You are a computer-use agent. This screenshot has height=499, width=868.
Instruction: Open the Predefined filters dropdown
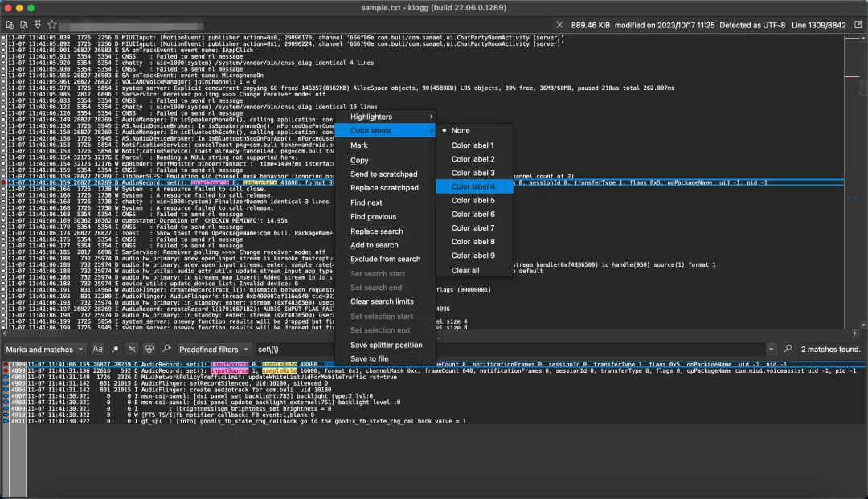(213, 350)
